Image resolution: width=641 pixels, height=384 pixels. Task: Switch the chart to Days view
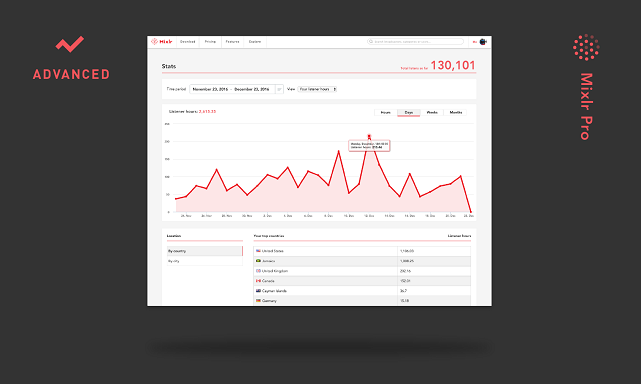(x=408, y=112)
